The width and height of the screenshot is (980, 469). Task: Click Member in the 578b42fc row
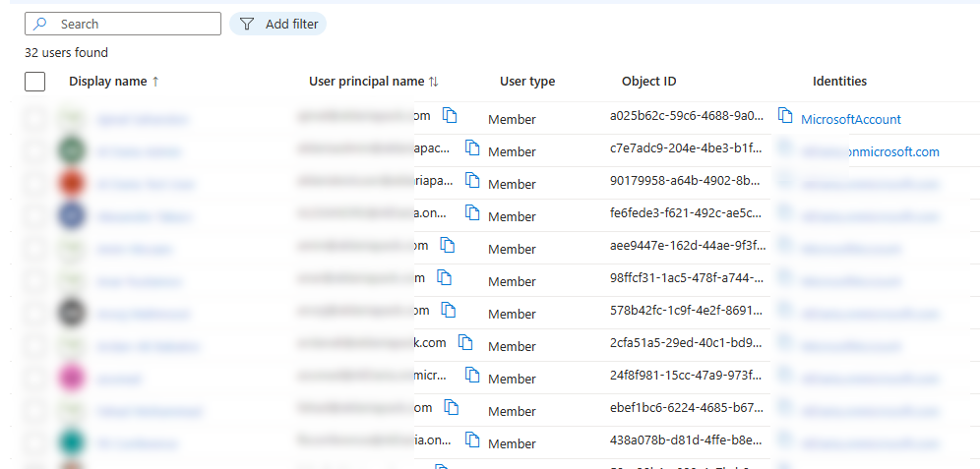(512, 314)
